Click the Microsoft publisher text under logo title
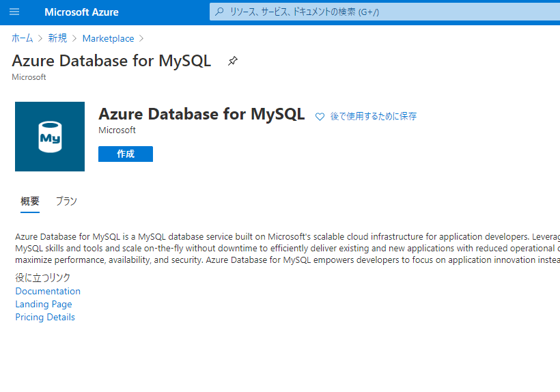The height and width of the screenshot is (392, 560). 117,130
